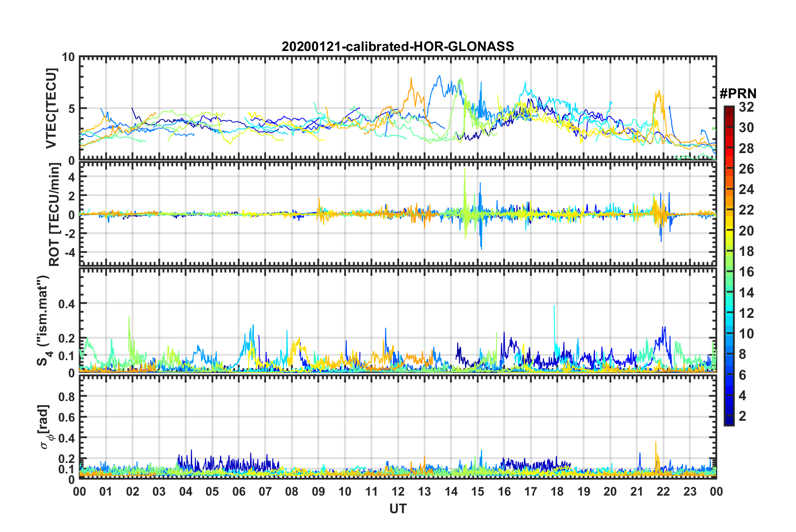The height and width of the screenshot is (532, 796).
Task: Click the x-axis tick label 06
Action: tap(239, 491)
